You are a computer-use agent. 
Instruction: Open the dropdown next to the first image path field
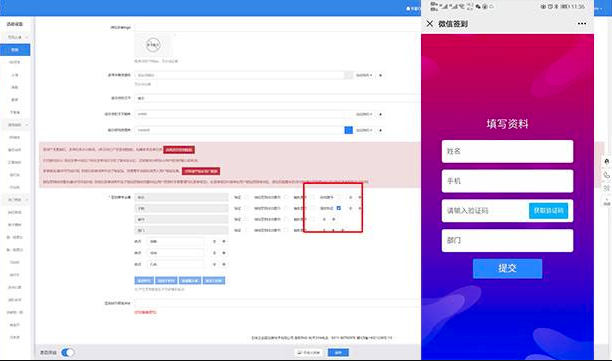(364, 75)
